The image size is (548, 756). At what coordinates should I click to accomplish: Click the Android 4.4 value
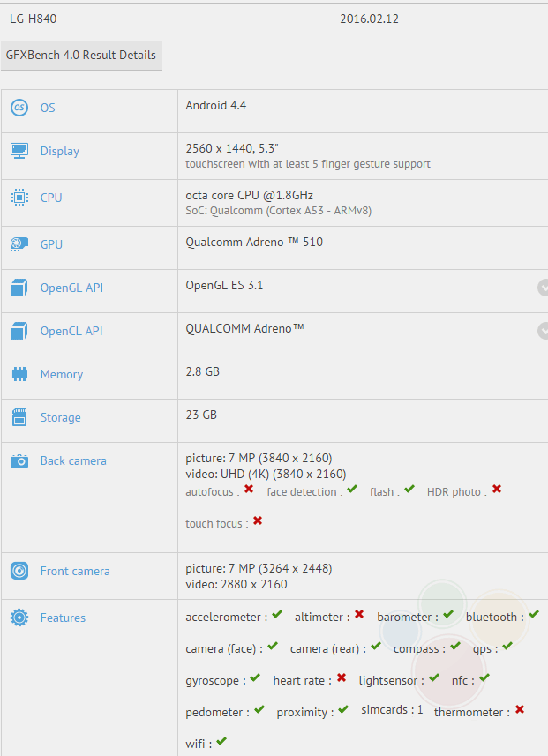pos(215,105)
